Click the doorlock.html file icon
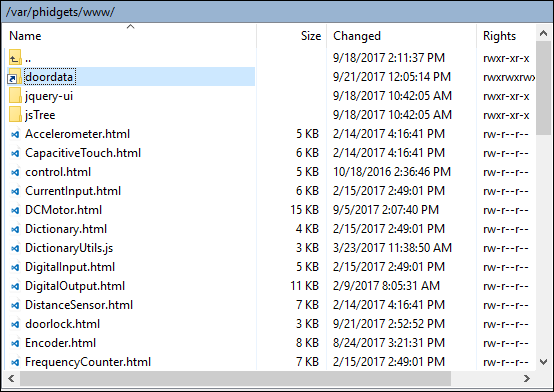Image resolution: width=554 pixels, height=392 pixels. click(x=15, y=324)
